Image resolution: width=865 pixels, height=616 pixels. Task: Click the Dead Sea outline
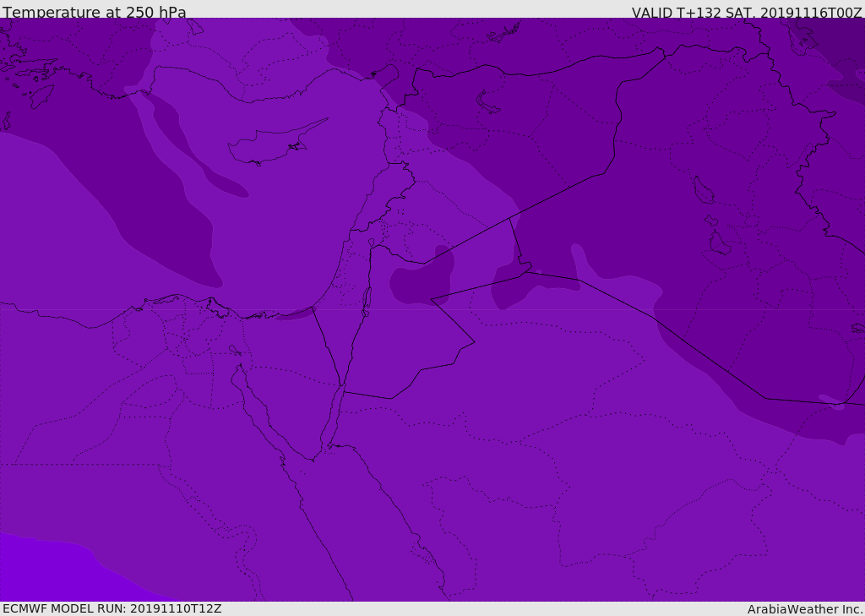(x=367, y=298)
